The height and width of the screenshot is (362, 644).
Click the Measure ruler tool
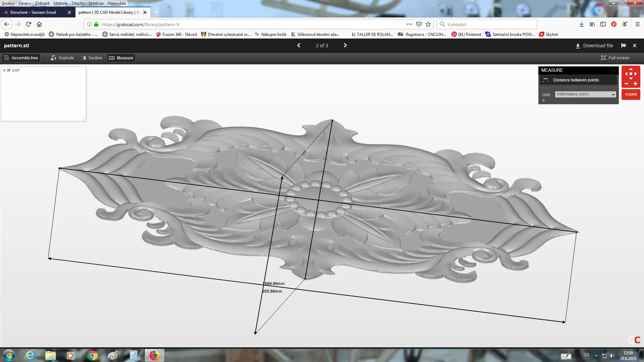pyautogui.click(x=121, y=58)
